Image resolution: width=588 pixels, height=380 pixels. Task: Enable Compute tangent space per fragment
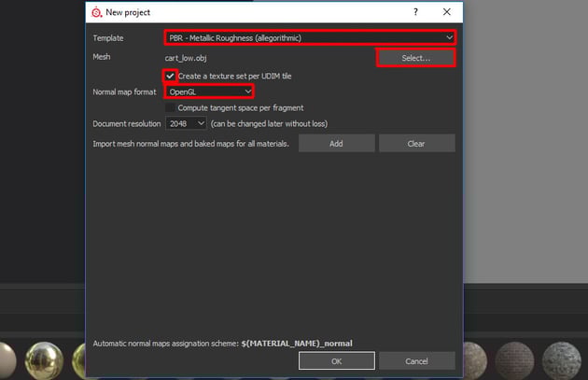[x=170, y=107]
